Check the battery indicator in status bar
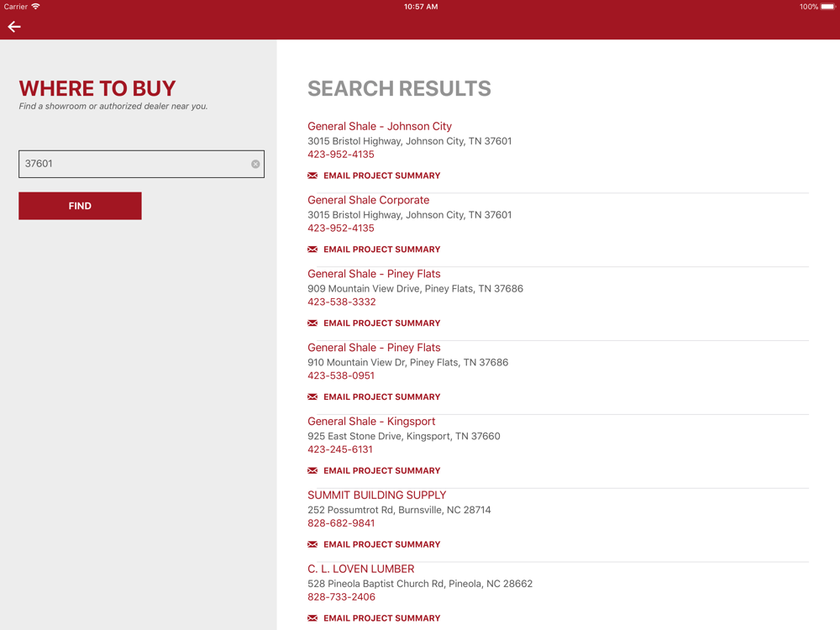840x630 pixels. tap(828, 7)
